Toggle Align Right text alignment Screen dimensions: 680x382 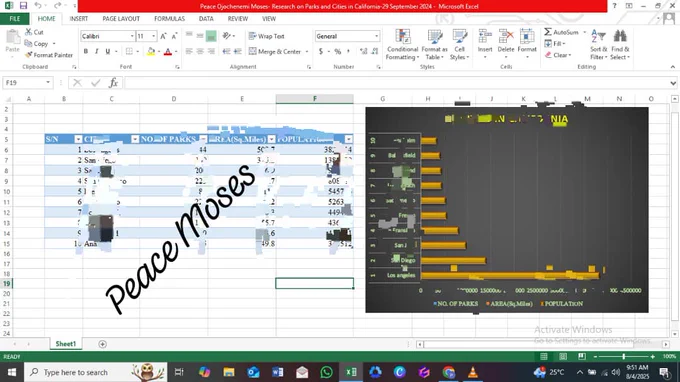pos(211,52)
